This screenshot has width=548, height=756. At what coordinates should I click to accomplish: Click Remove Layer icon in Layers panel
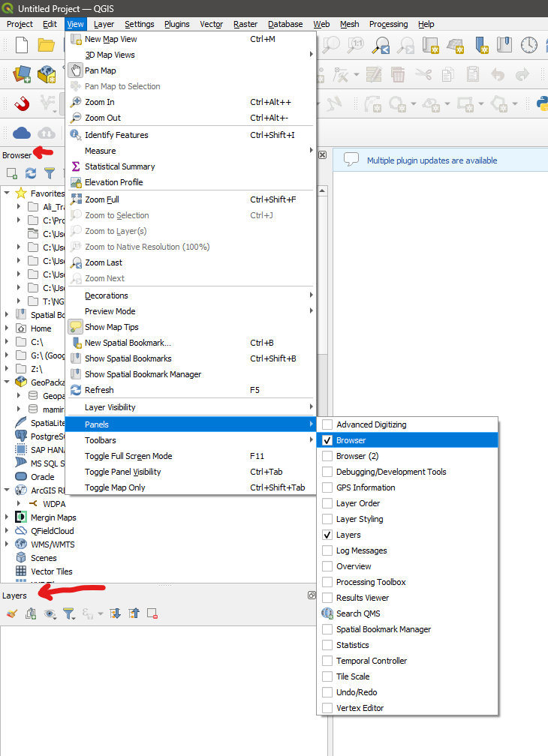pyautogui.click(x=152, y=613)
